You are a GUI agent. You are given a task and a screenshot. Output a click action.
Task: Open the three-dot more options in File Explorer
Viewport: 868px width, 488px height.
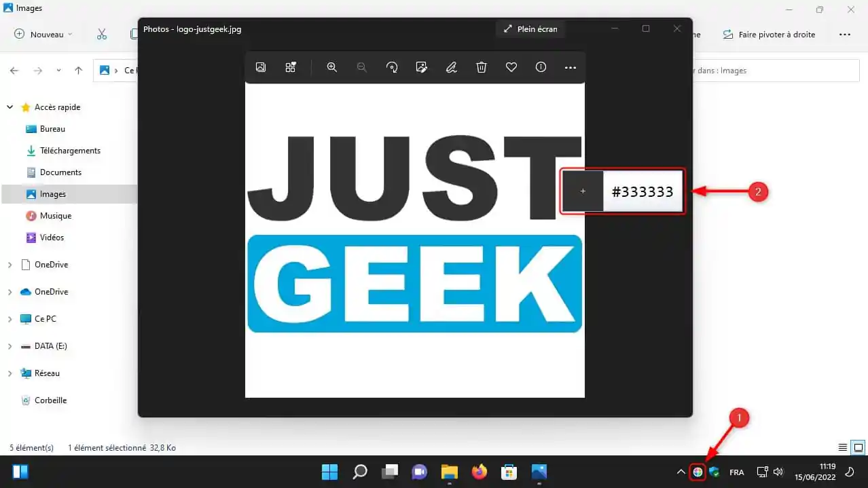[845, 34]
